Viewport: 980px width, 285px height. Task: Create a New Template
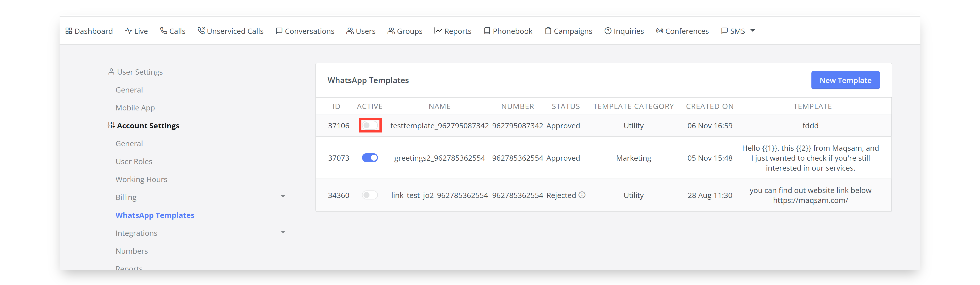point(845,80)
